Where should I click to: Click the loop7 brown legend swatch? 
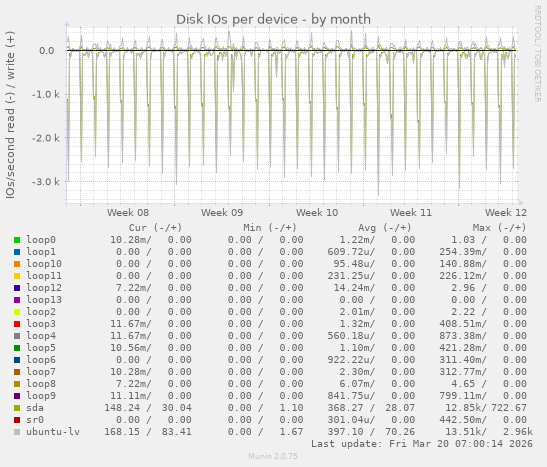[x=17, y=372]
